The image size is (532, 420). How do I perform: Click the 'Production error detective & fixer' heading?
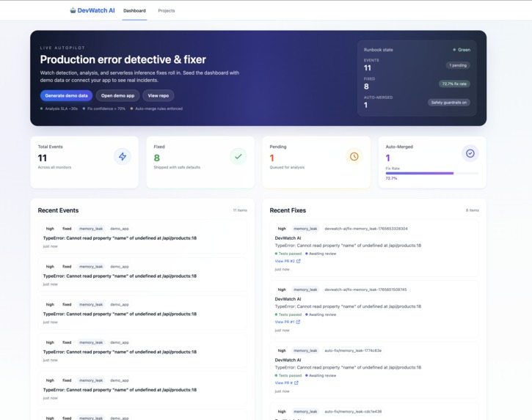123,59
